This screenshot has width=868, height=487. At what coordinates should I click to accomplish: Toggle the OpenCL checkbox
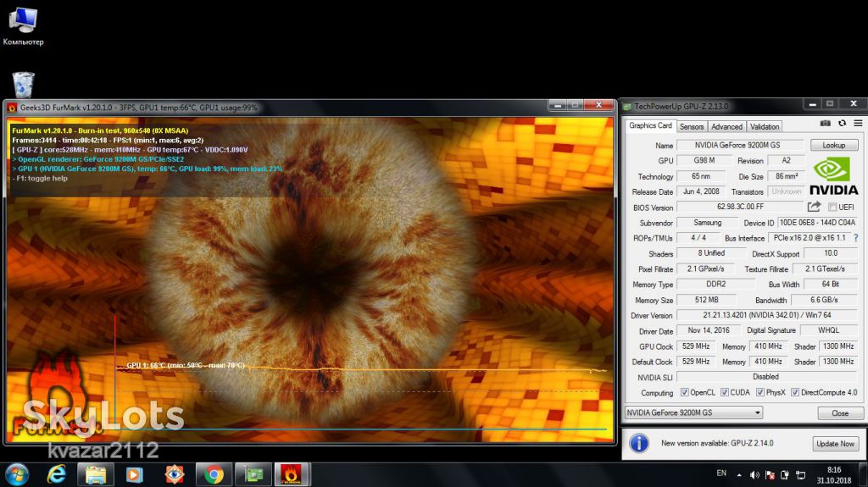[685, 392]
